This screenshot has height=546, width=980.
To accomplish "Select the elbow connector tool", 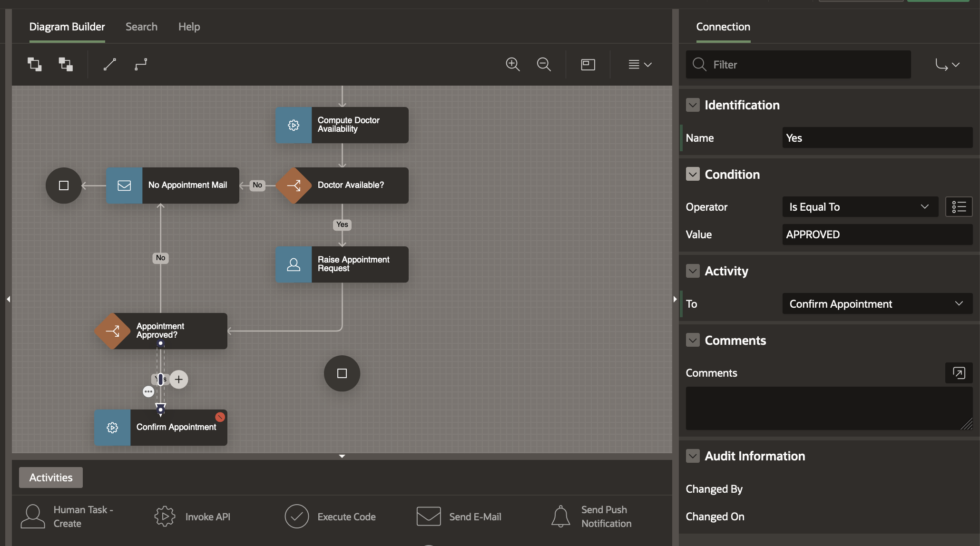I will coord(141,64).
